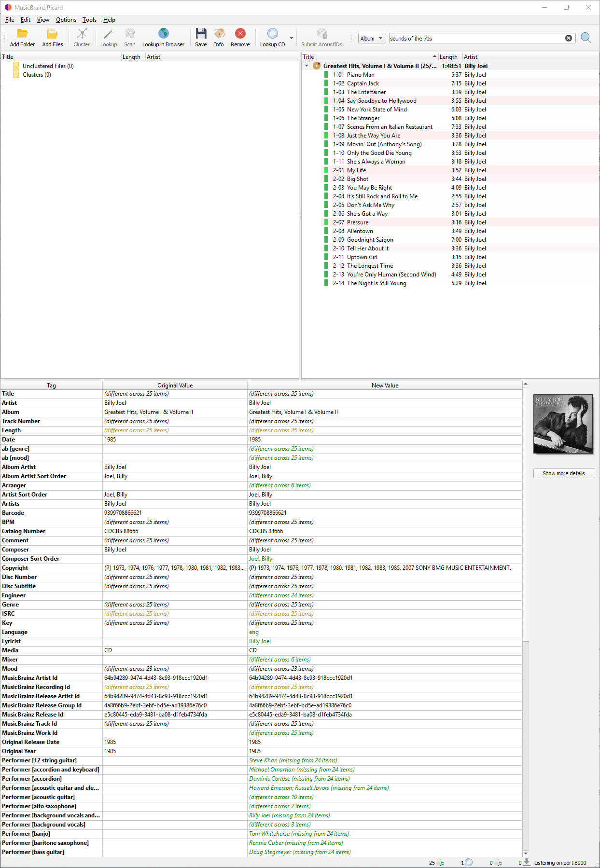Click the Submit AcoustIDs icon
This screenshot has width=600, height=868.
(321, 33)
